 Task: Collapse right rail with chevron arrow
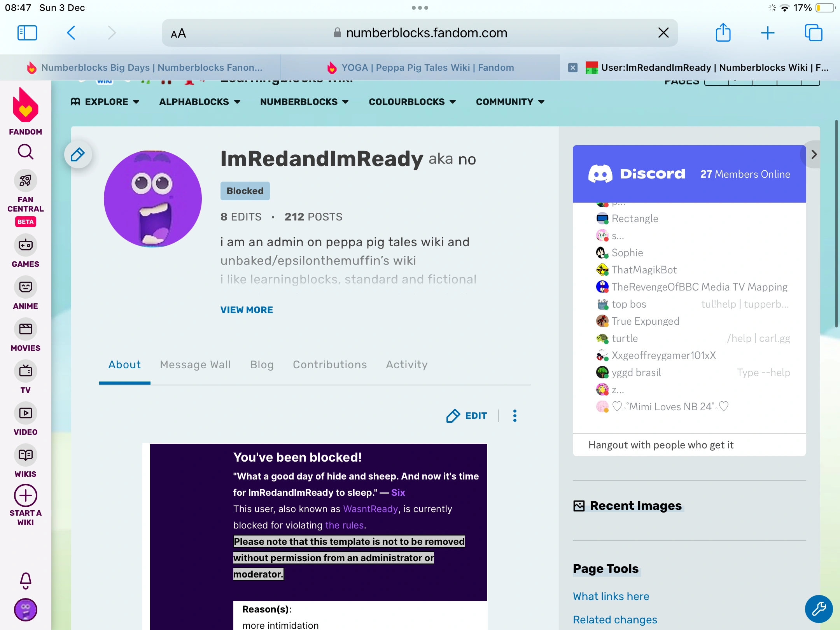pyautogui.click(x=814, y=155)
